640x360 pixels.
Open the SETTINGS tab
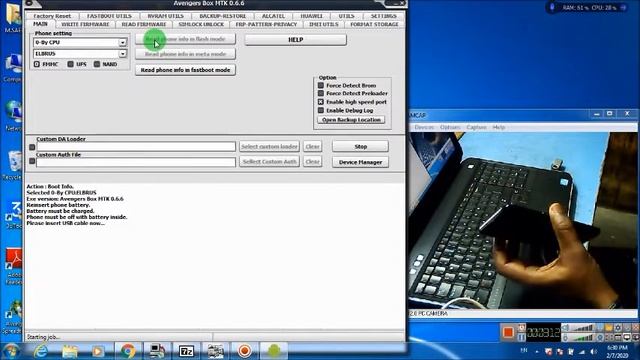pyautogui.click(x=383, y=16)
